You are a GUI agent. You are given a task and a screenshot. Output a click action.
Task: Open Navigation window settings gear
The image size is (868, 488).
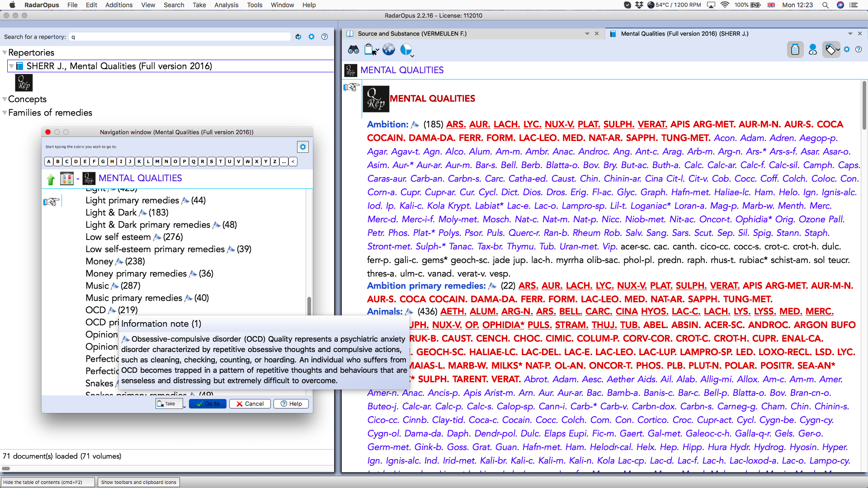point(303,147)
